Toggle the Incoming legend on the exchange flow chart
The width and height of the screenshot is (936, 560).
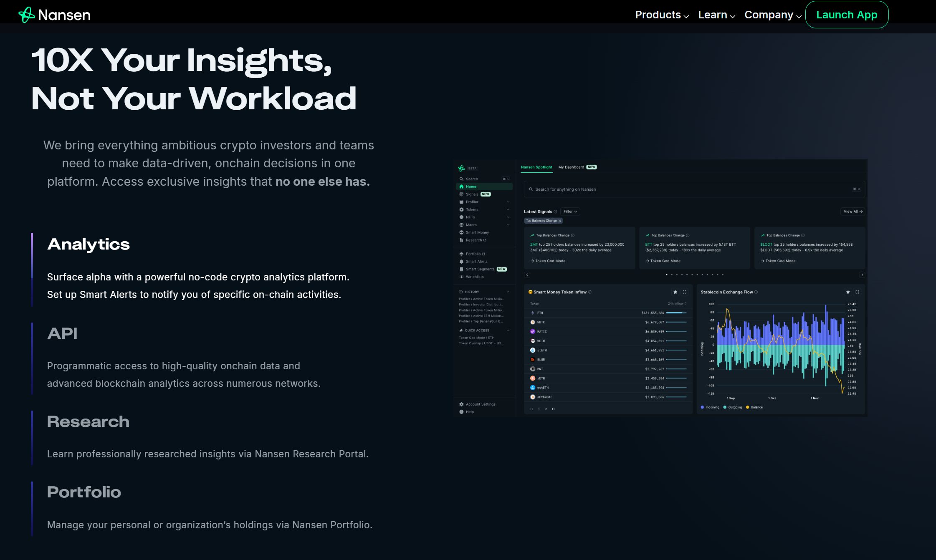pos(710,407)
